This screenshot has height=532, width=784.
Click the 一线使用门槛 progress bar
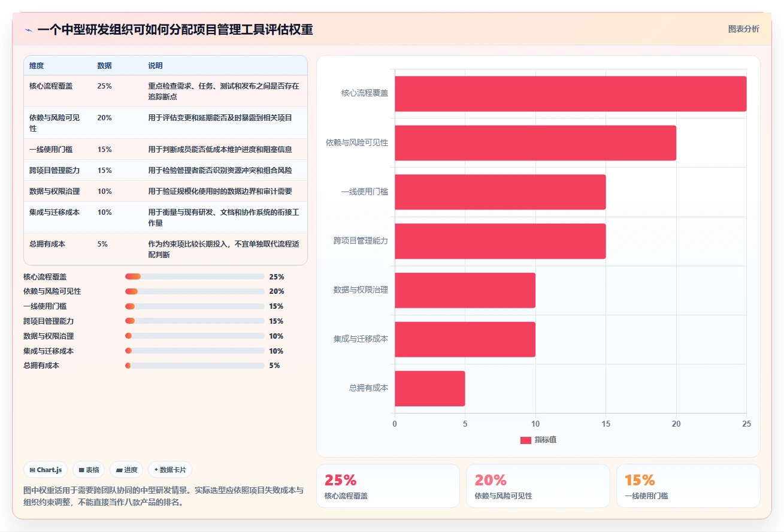tap(195, 306)
